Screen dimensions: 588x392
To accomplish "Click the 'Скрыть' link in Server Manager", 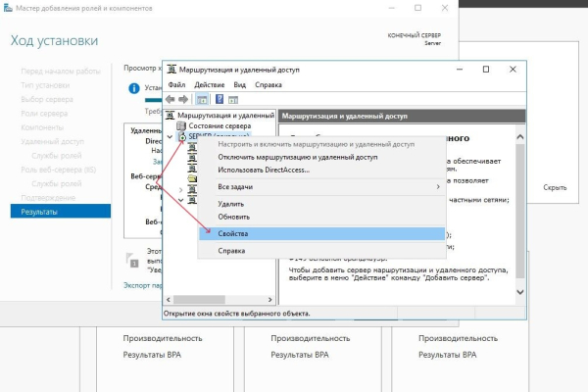I will [x=555, y=187].
